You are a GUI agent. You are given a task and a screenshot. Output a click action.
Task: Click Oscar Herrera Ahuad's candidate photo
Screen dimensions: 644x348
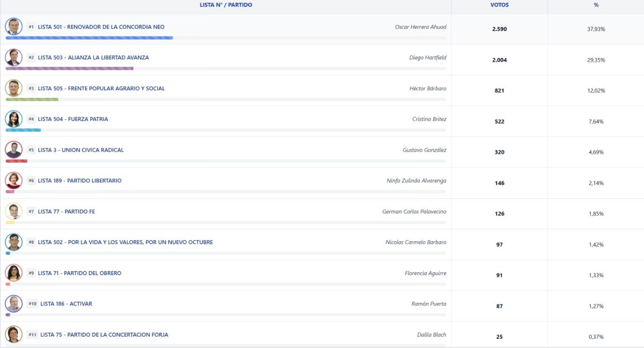point(13,26)
